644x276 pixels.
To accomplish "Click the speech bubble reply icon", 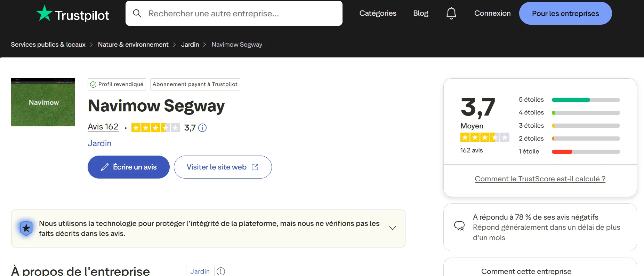I will [x=459, y=226].
